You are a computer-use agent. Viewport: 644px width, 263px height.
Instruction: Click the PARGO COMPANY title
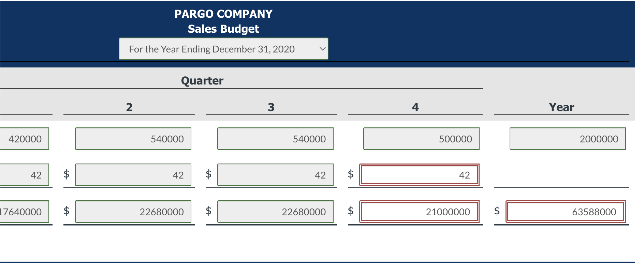223,14
